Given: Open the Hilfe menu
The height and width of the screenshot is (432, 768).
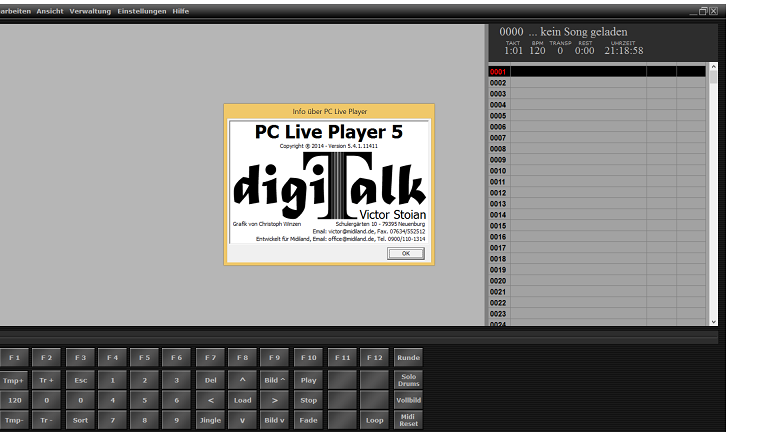Looking at the screenshot, I should 180,11.
